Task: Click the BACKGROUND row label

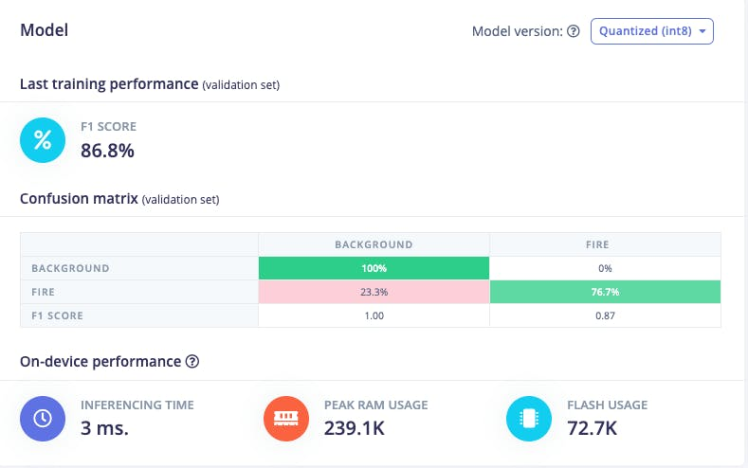Action: [70, 268]
